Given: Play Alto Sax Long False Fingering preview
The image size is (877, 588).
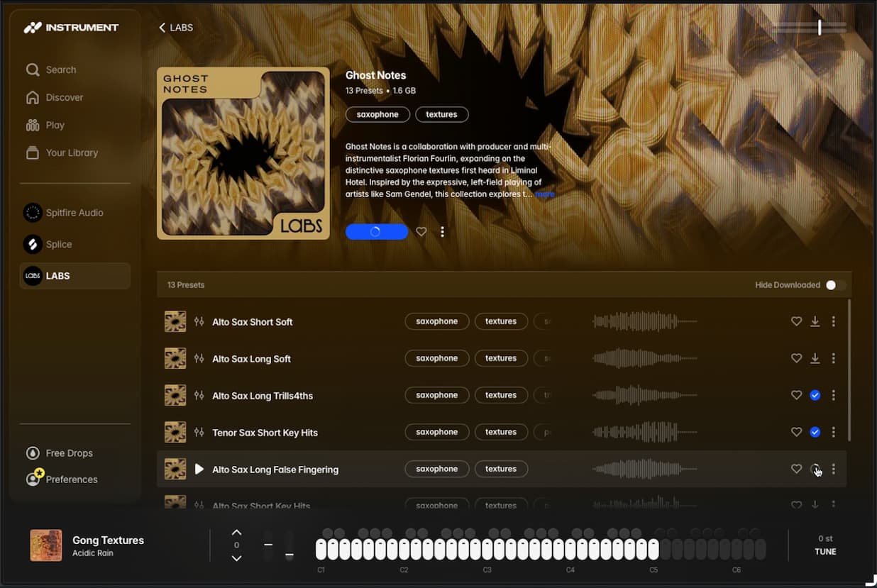Looking at the screenshot, I should coord(199,469).
